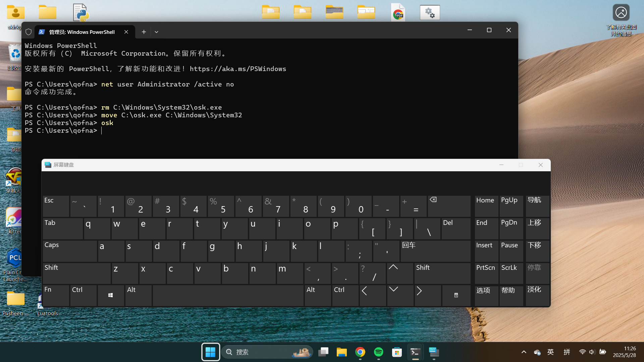
Task: Click the context menu key on the on-screen keyboard
Action: point(456,295)
